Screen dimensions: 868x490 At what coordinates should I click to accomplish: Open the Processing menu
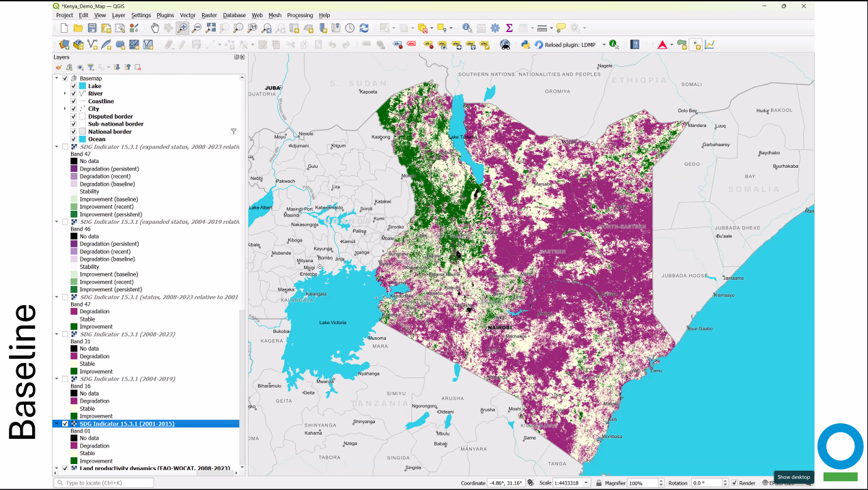click(300, 15)
